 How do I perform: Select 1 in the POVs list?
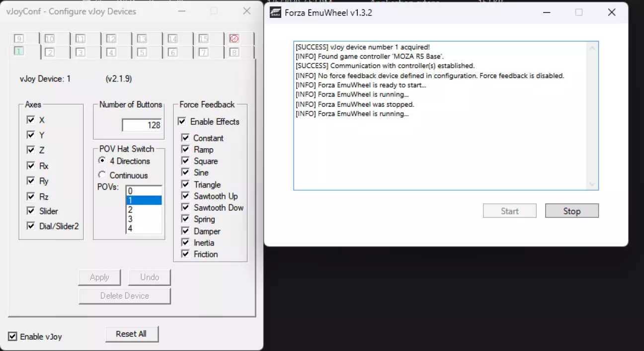[144, 200]
